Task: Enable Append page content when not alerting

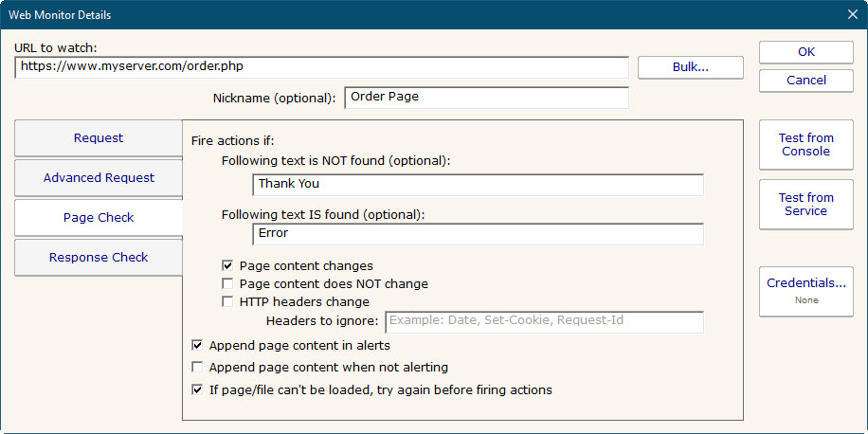Action: click(x=197, y=368)
